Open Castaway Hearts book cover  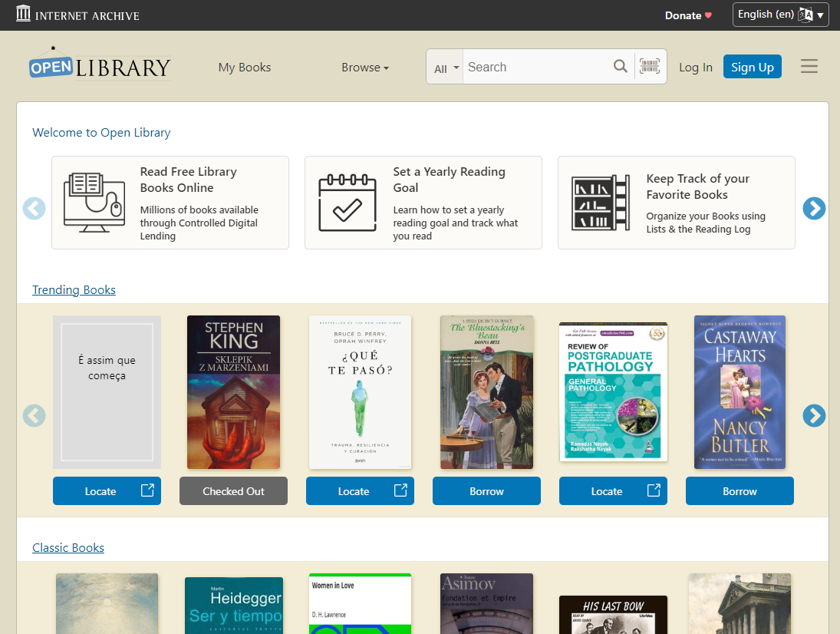(740, 392)
